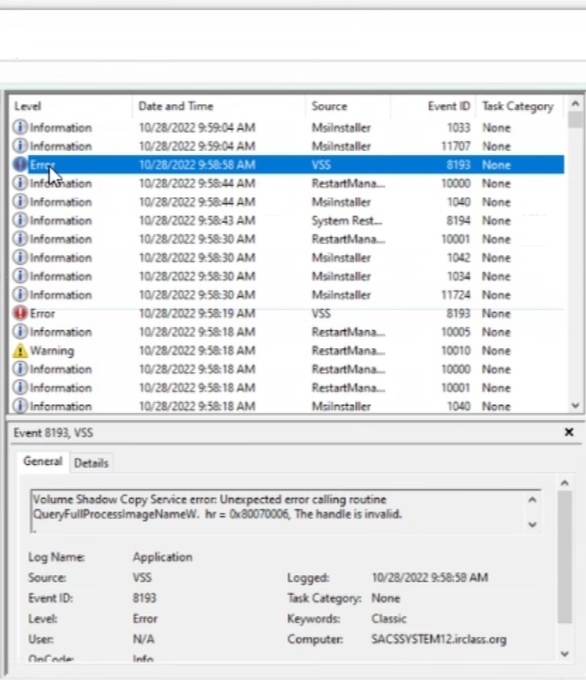Viewport: 586px width, 680px height.
Task: Click the warning icon of RestartManager event 10010
Action: click(20, 350)
